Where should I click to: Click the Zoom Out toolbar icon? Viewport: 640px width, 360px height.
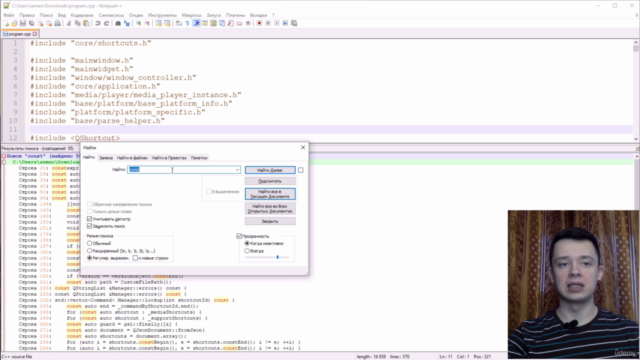147,23
